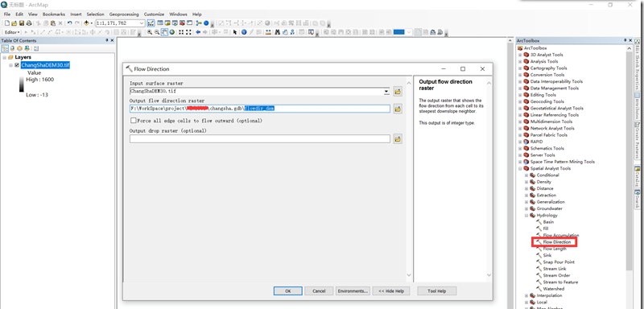The image size is (644, 309).
Task: Zoom to Full Extent globe
Action: tap(171, 32)
